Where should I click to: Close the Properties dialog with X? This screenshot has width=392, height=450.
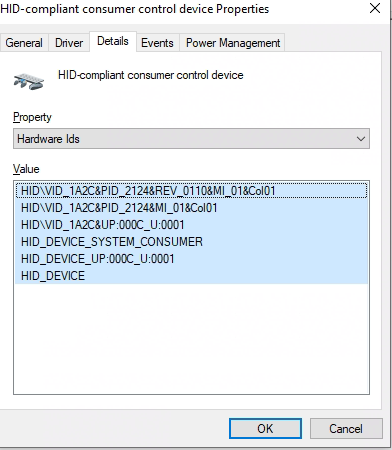coord(375,8)
